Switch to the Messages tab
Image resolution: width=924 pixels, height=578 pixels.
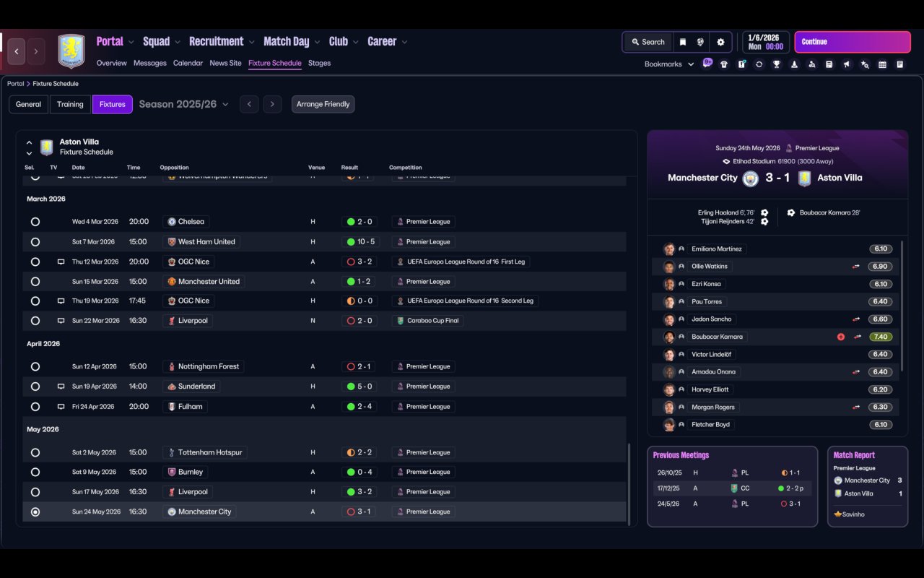[x=150, y=63]
